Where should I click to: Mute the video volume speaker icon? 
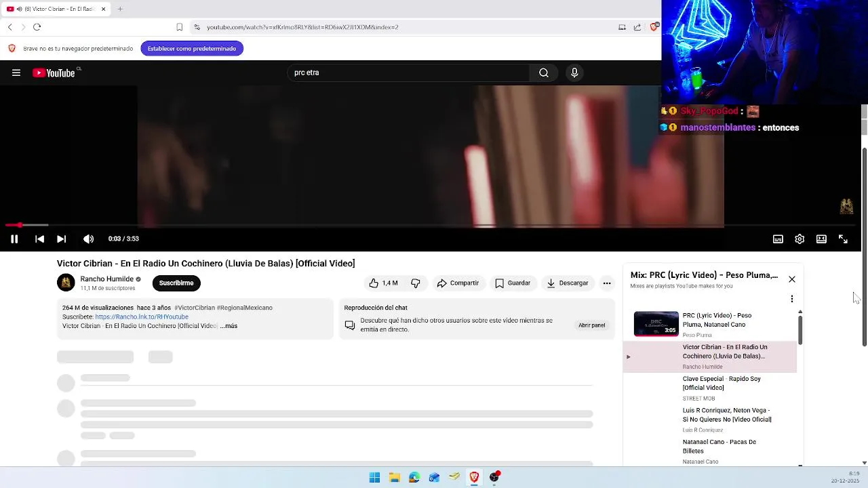click(88, 239)
